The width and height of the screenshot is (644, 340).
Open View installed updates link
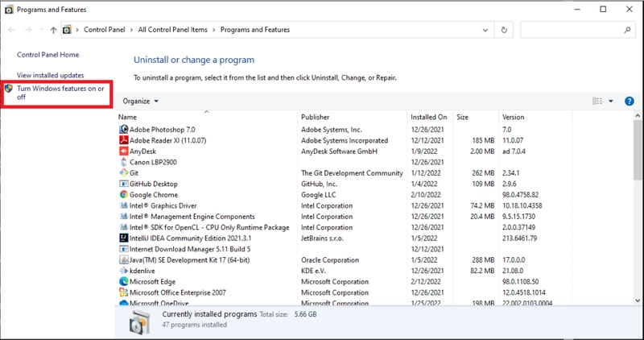coord(50,75)
